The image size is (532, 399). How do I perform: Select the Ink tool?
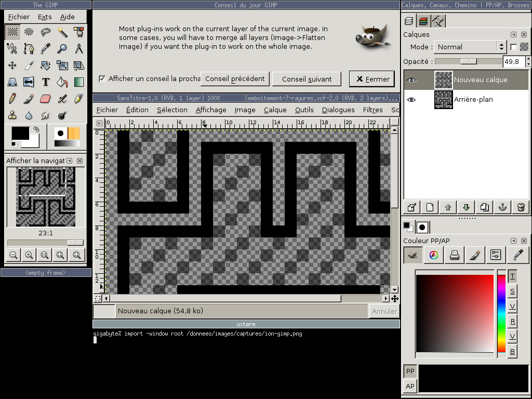[x=79, y=98]
